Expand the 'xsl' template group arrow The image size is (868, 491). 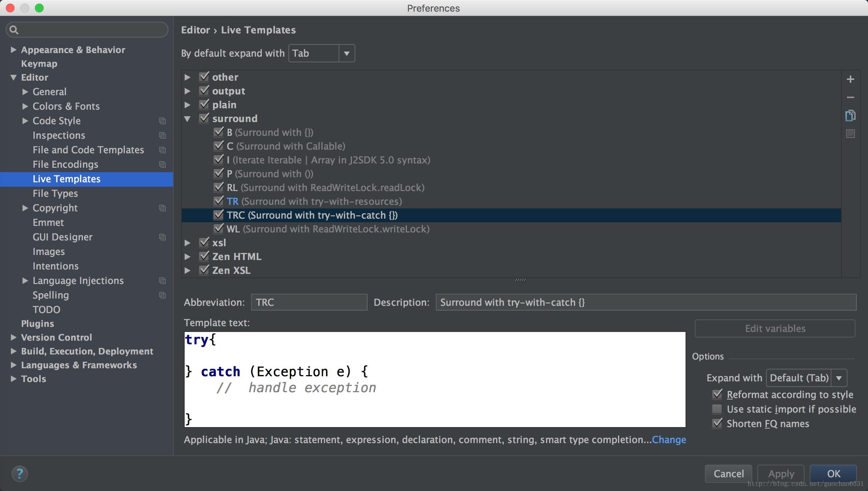click(187, 243)
